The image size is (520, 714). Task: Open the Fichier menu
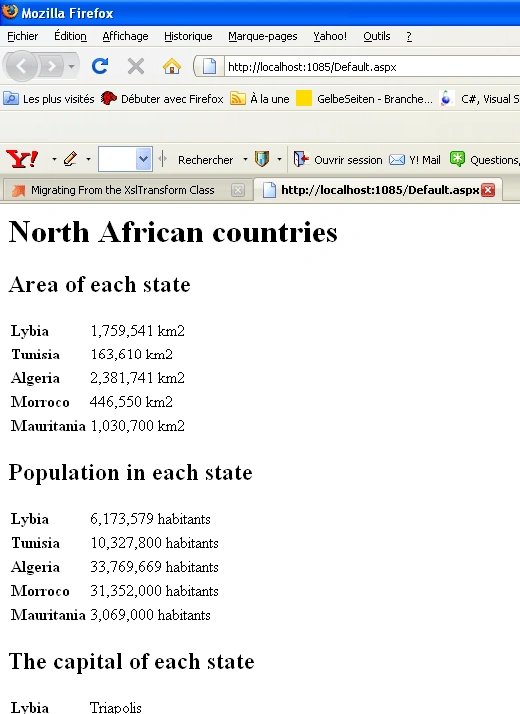pos(23,36)
